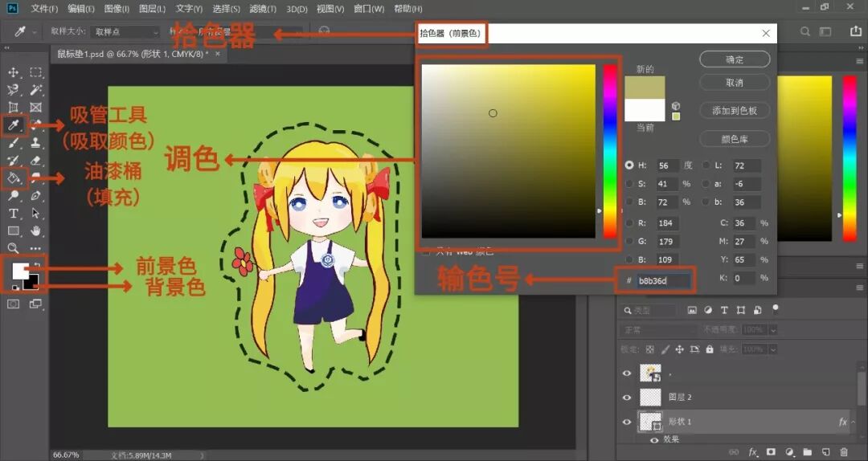Viewport: 868px width, 461px height.
Task: Select the Paint Bucket tool
Action: (x=14, y=178)
